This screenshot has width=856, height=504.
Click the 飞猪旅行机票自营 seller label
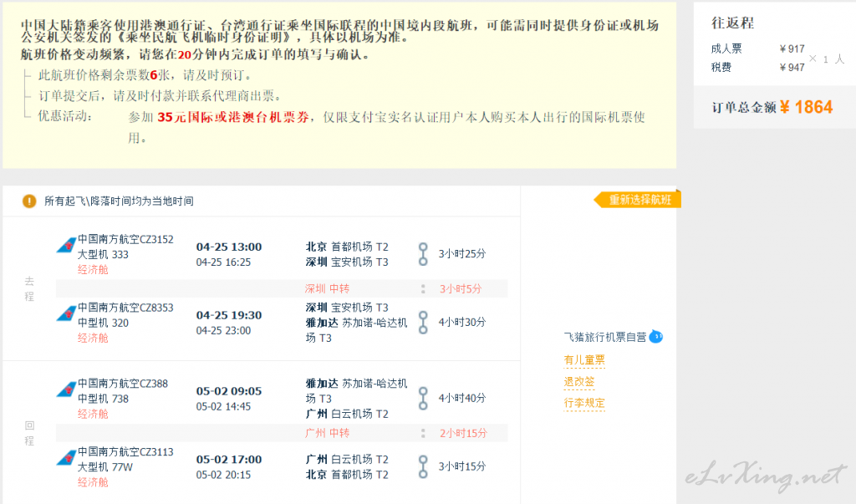pyautogui.click(x=605, y=337)
